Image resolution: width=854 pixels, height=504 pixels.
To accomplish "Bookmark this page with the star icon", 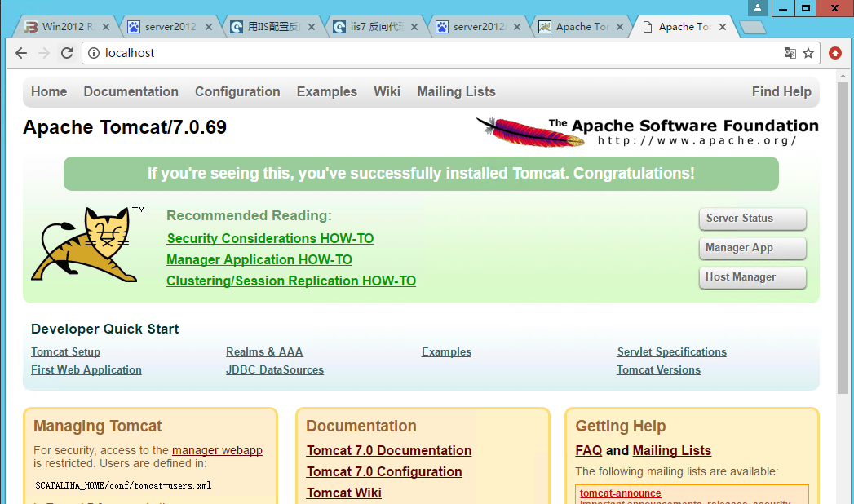I will click(808, 53).
